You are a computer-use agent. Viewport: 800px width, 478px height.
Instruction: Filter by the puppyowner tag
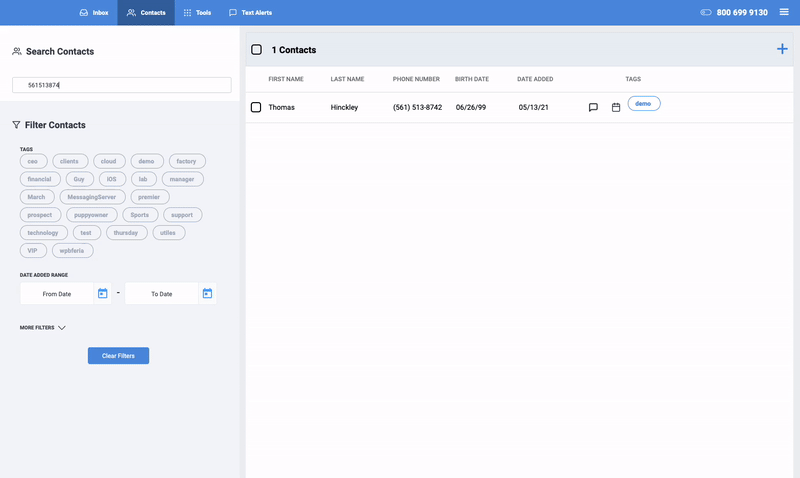[91, 215]
